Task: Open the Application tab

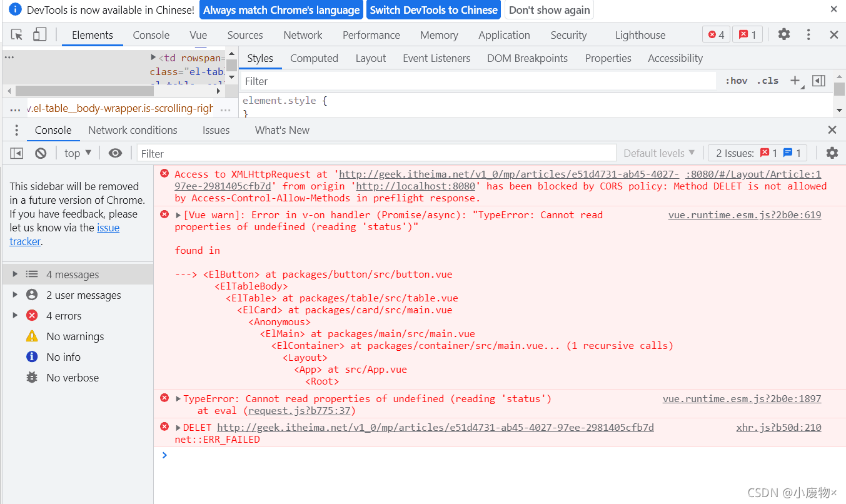Action: point(504,35)
